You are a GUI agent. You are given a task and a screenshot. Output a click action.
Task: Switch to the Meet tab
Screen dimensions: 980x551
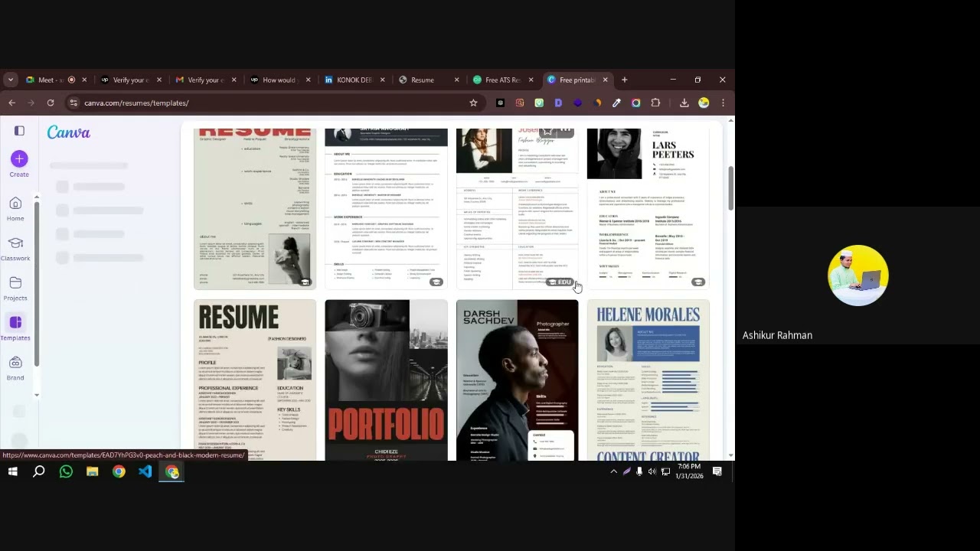(57, 80)
